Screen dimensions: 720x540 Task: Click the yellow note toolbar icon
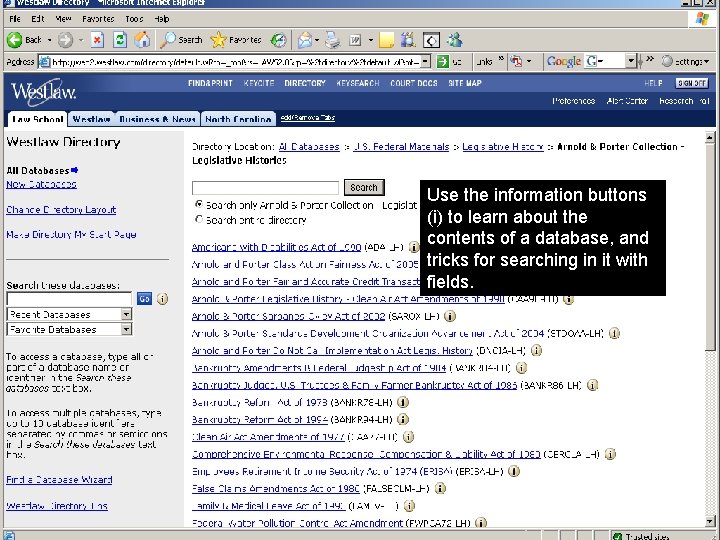tap(386, 40)
